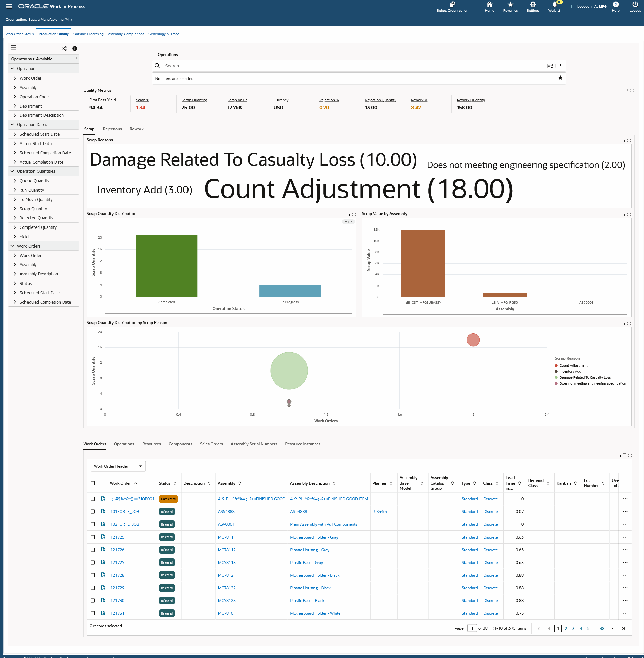Collapse the Operation filter group

coord(12,69)
